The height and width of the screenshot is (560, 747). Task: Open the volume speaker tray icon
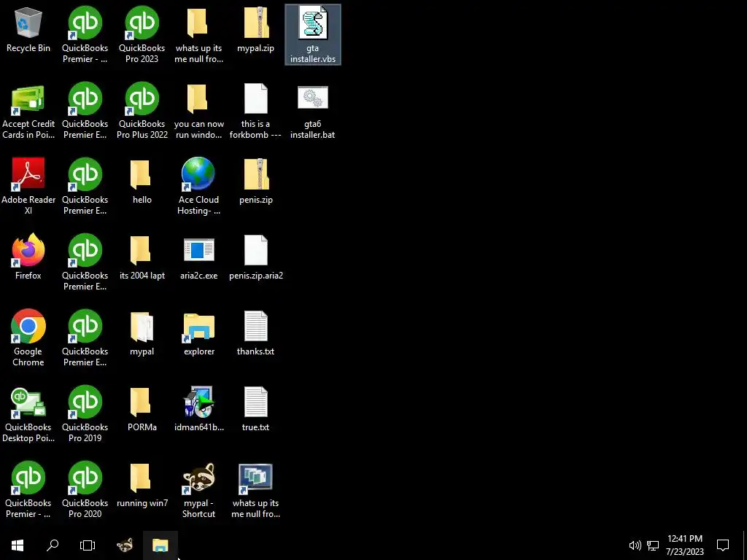635,545
